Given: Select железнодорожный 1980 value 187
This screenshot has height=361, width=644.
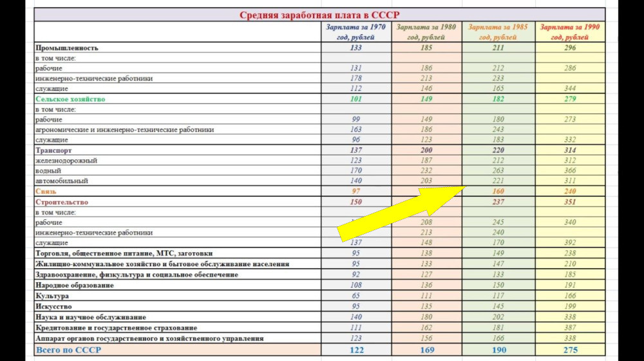Looking at the screenshot, I should click(x=426, y=161).
